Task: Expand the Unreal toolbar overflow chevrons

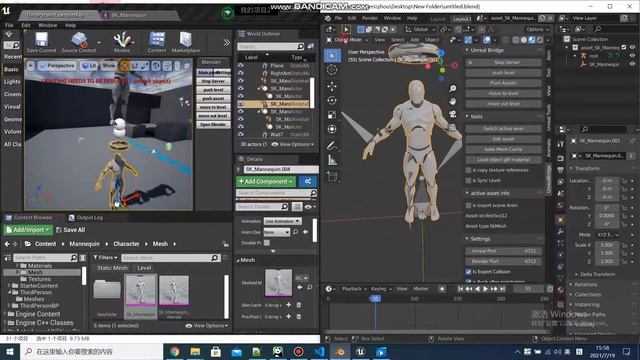Action: pyautogui.click(x=227, y=42)
